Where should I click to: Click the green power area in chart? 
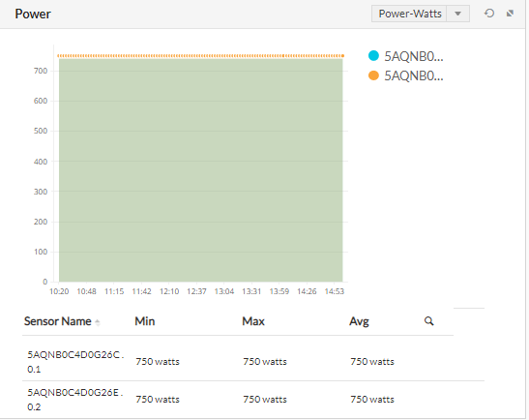[201, 170]
